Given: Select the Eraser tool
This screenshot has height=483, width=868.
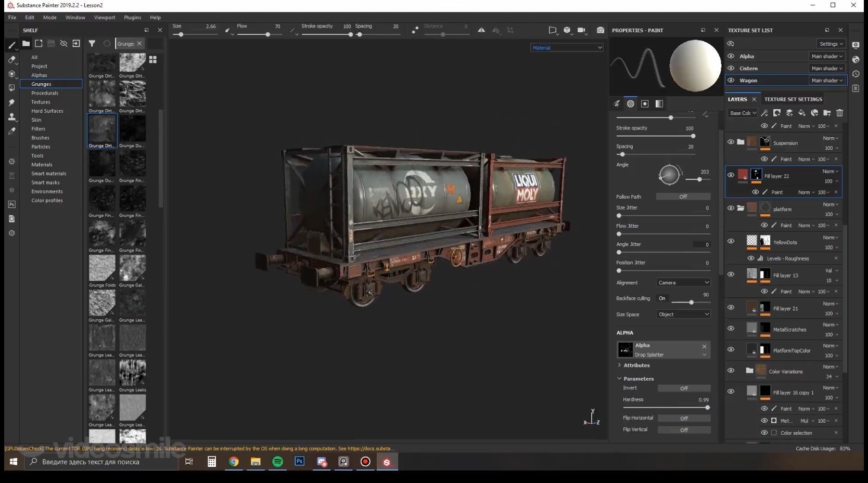Looking at the screenshot, I should 12,60.
